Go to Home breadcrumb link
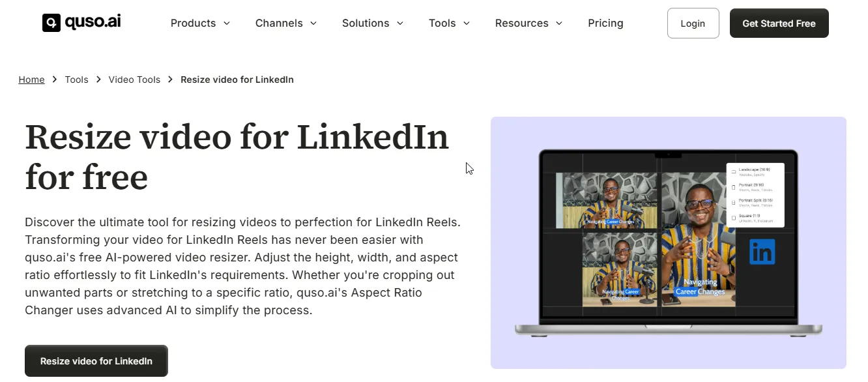 (x=31, y=80)
